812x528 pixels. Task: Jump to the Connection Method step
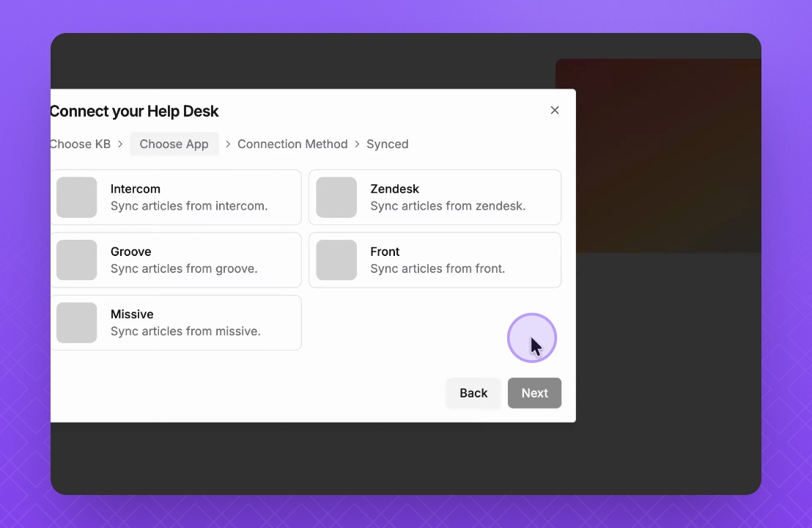pyautogui.click(x=292, y=144)
